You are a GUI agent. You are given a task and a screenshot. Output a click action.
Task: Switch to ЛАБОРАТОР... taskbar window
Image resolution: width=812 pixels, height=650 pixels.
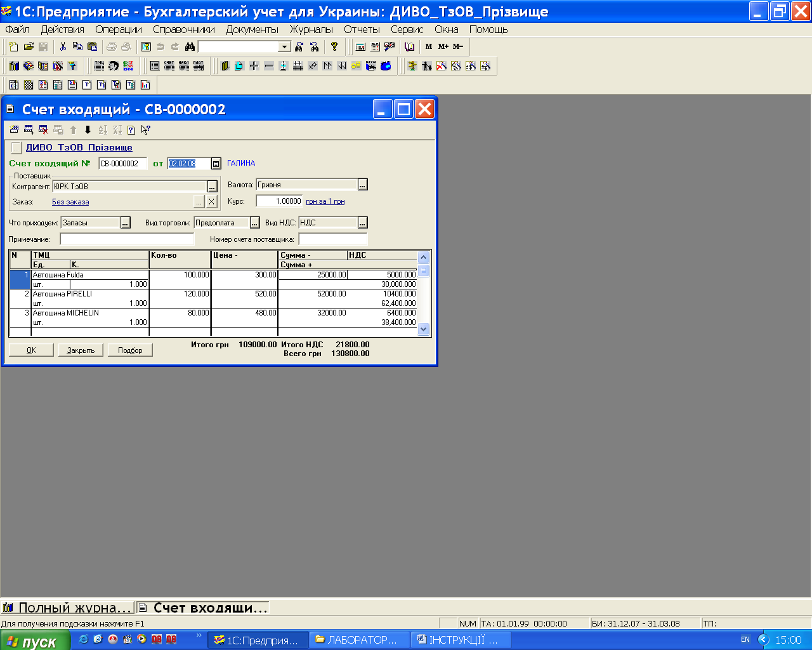pyautogui.click(x=358, y=640)
